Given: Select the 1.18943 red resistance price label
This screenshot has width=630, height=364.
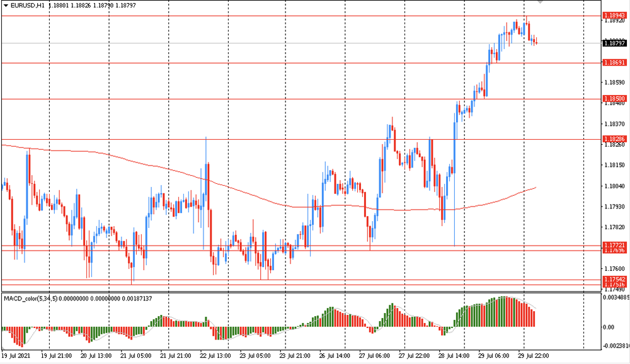Looking at the screenshot, I should [614, 16].
